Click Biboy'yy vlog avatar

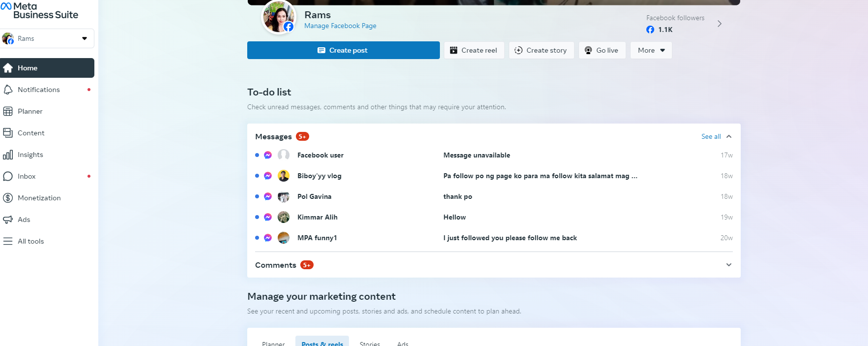284,176
